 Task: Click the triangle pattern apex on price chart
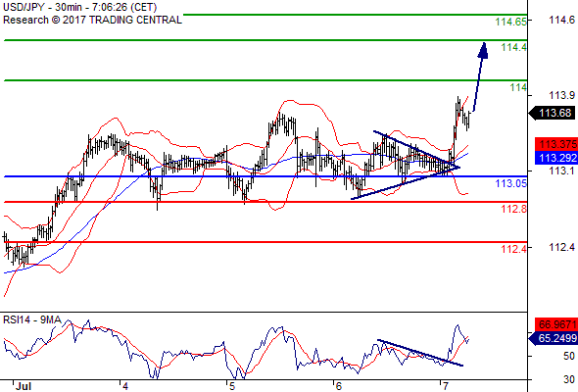(458, 168)
